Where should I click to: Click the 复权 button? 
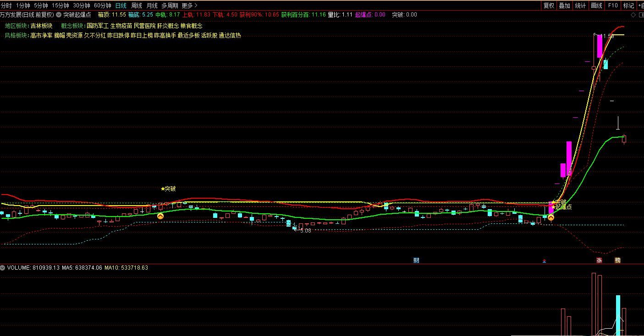click(x=549, y=5)
